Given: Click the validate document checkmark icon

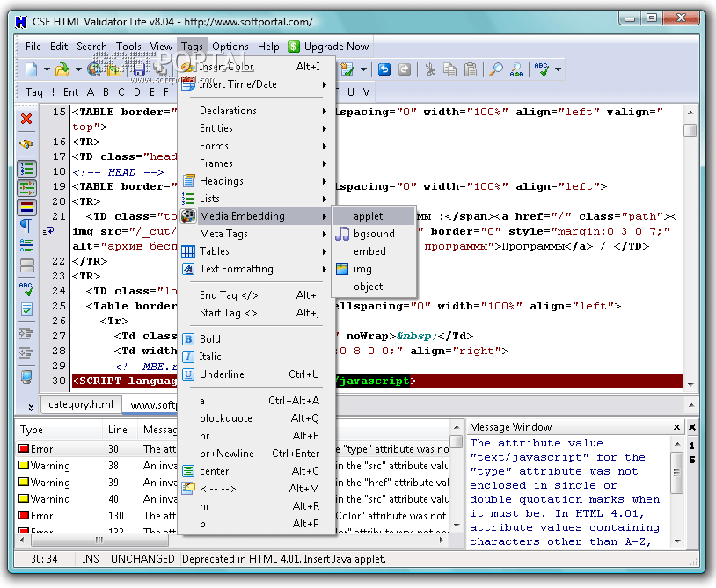Looking at the screenshot, I should coord(347,69).
